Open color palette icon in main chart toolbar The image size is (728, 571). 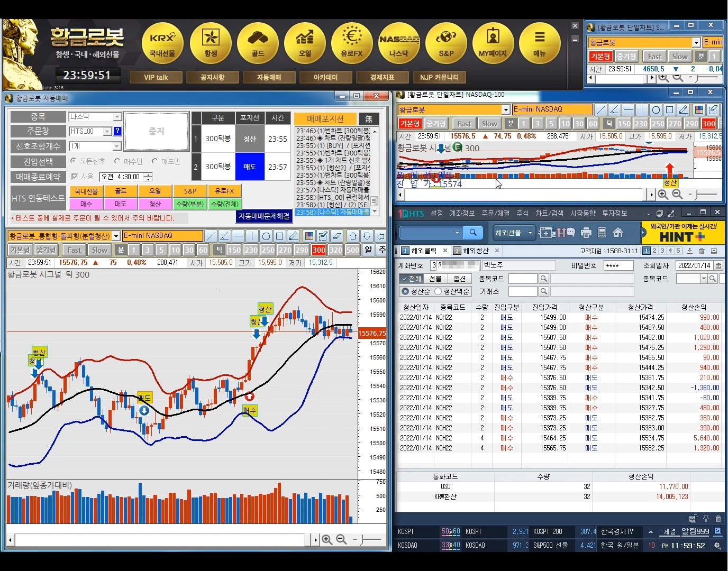click(x=310, y=236)
